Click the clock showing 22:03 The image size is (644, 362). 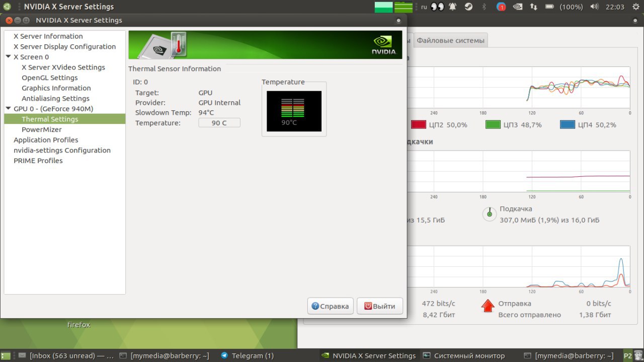click(x=615, y=7)
